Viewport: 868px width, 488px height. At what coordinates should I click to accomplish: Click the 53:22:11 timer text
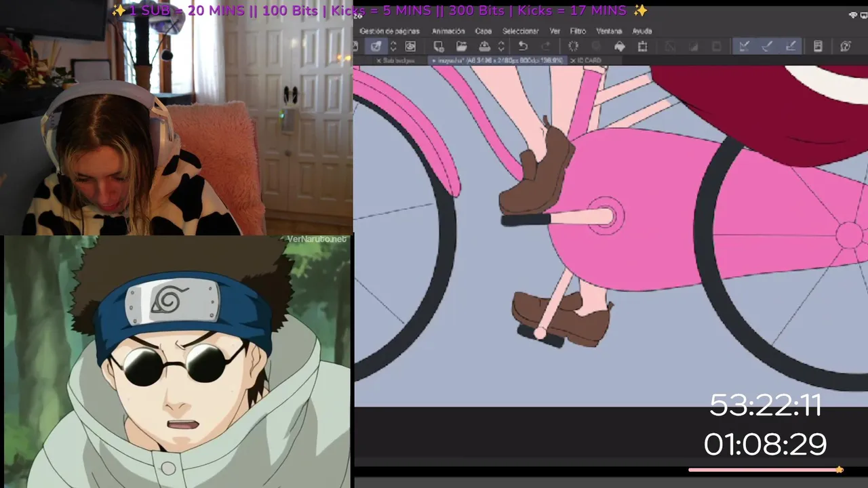pyautogui.click(x=766, y=405)
